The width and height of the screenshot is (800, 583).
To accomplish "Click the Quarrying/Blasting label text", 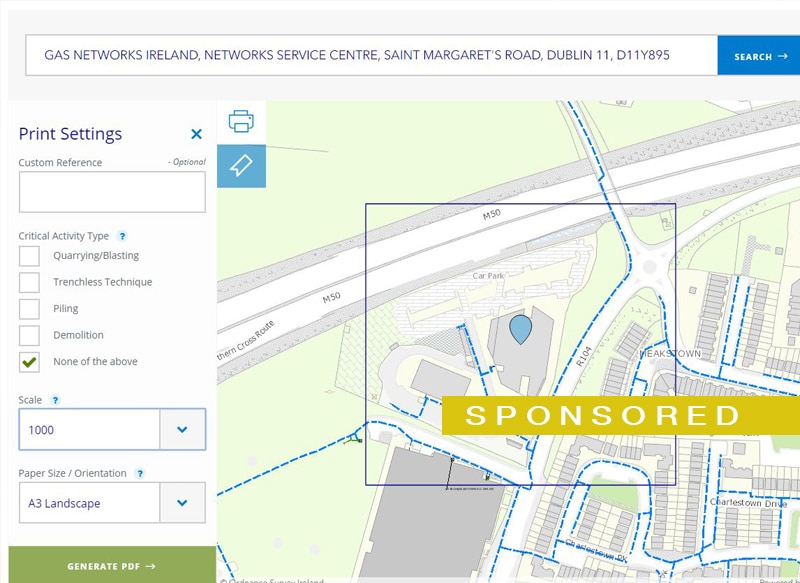I will pos(96,256).
